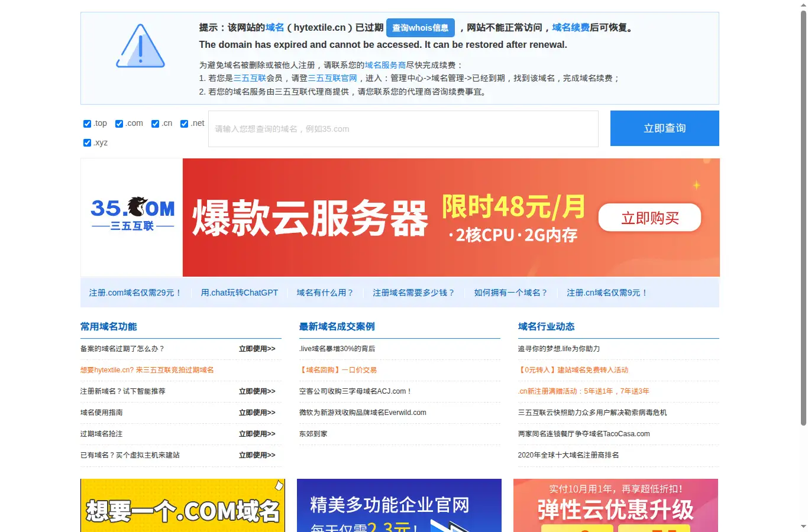Open 已有域名？买个虚拟主机来建站 item
Image resolution: width=808 pixels, height=532 pixels.
click(130, 455)
